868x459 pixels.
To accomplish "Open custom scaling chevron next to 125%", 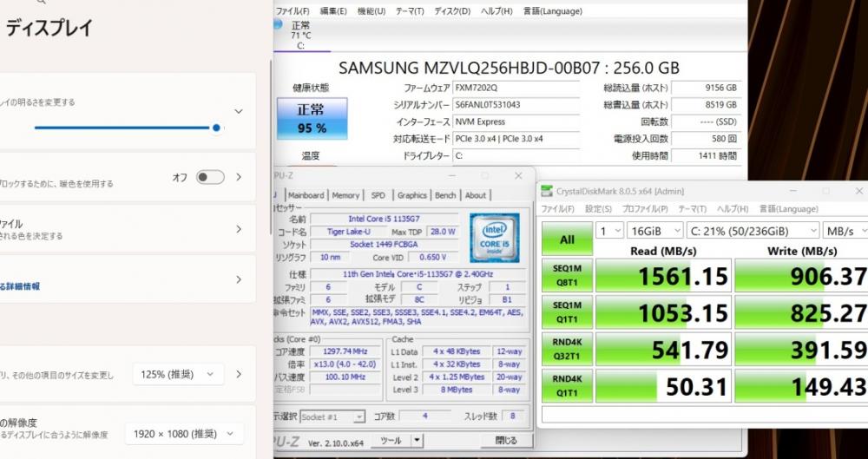I will click(x=239, y=374).
